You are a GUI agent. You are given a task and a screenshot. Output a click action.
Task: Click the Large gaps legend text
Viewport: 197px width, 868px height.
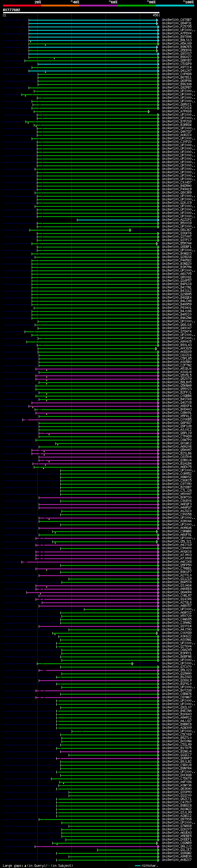click(38, 866)
